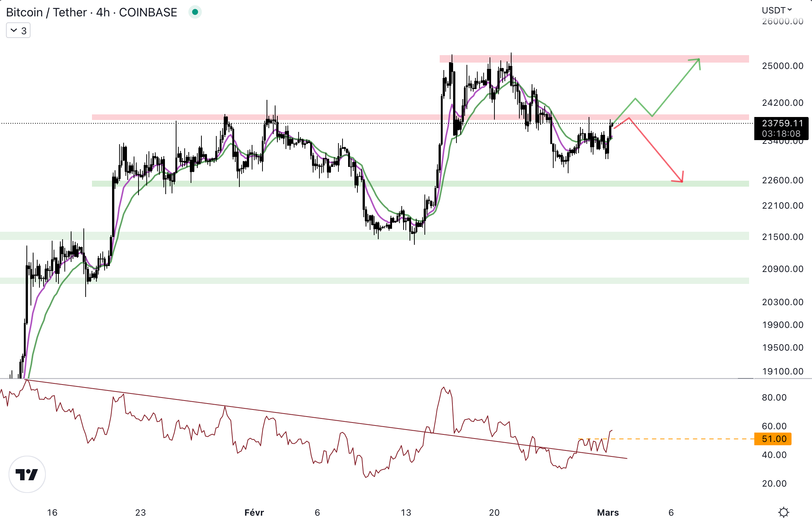Click the 25000.00 price scale label
Viewport: 812px width, 522px height.
pyautogui.click(x=782, y=66)
